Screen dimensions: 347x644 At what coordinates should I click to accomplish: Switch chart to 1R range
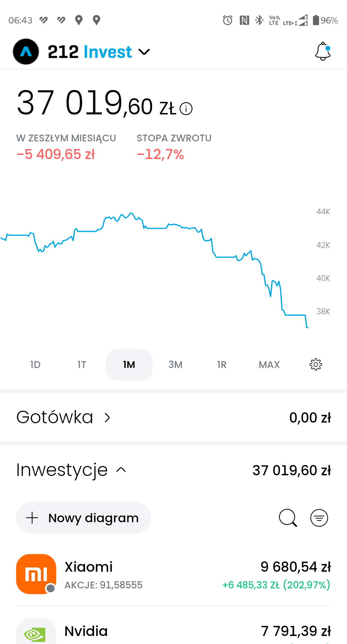tap(222, 364)
